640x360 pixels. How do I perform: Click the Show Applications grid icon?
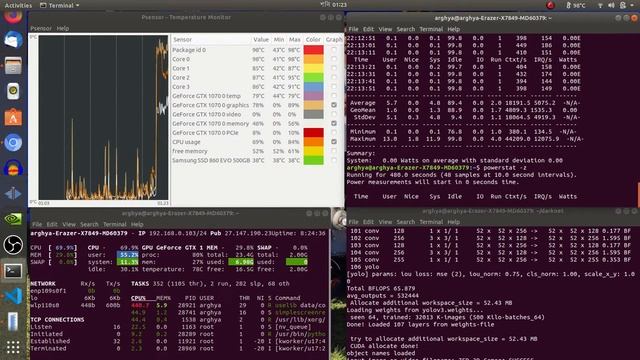[13, 347]
